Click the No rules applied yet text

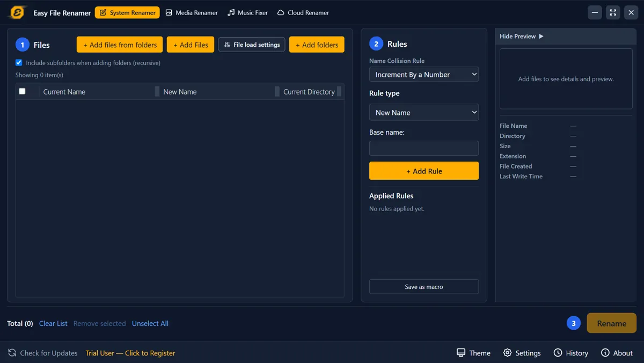pos(397,208)
